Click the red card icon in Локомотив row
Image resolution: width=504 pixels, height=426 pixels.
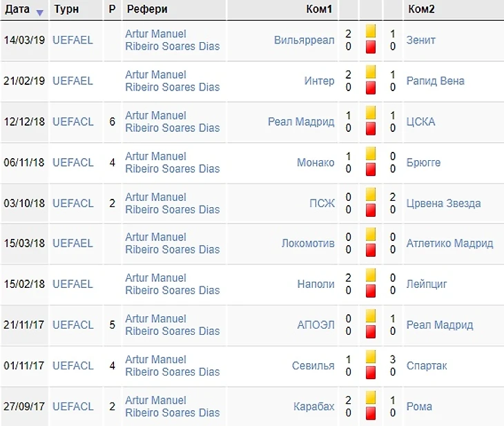coord(370,250)
